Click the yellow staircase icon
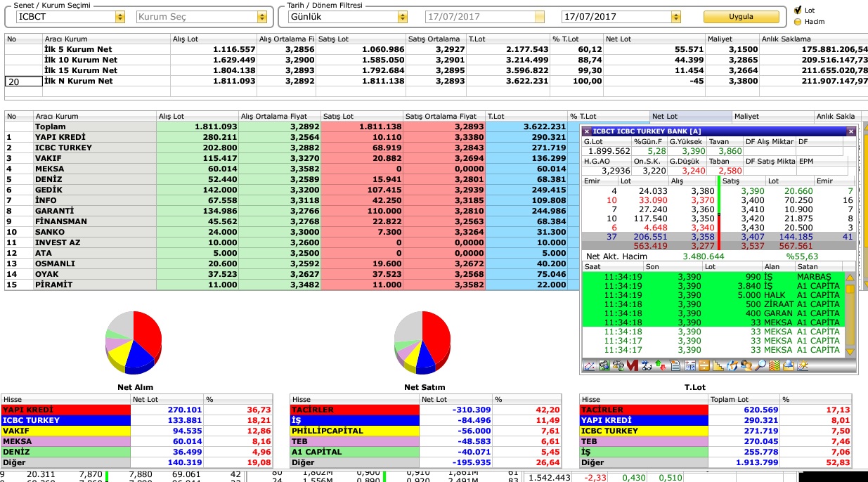 click(718, 365)
